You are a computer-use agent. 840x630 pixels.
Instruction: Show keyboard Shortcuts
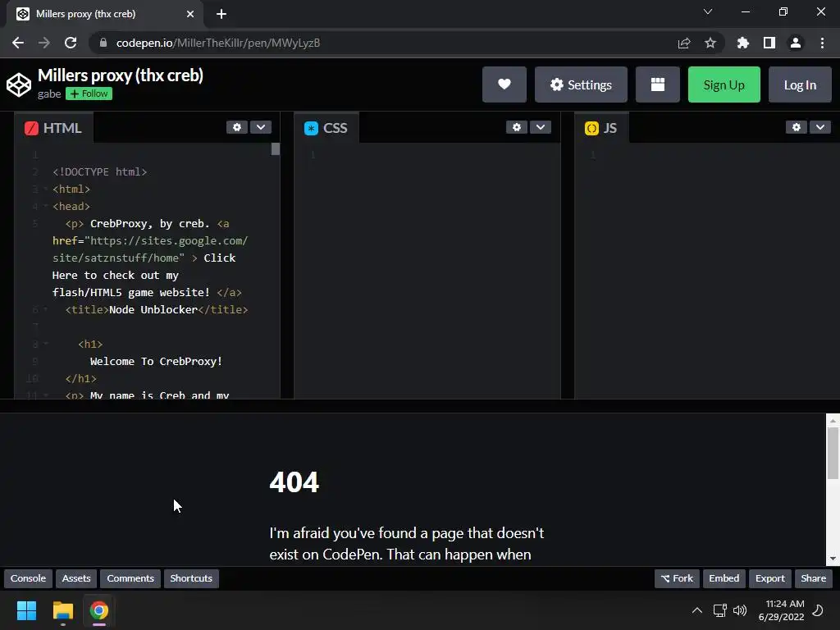pos(191,578)
